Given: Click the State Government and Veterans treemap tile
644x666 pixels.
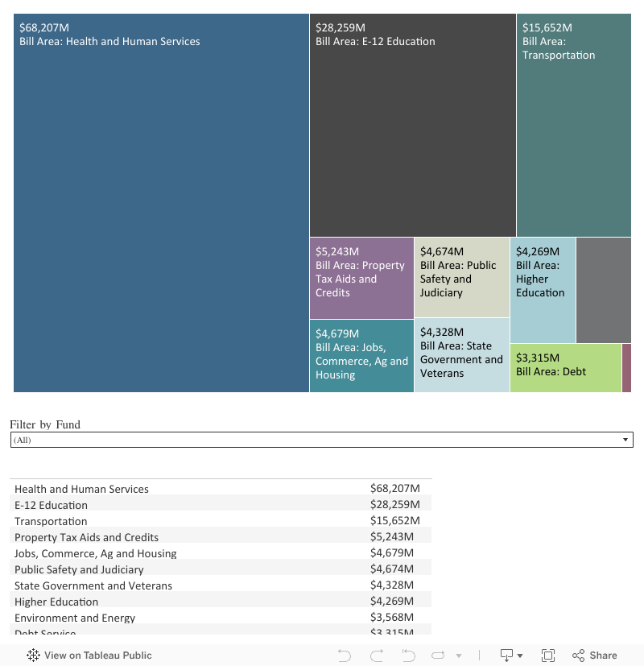Looking at the screenshot, I should click(461, 359).
